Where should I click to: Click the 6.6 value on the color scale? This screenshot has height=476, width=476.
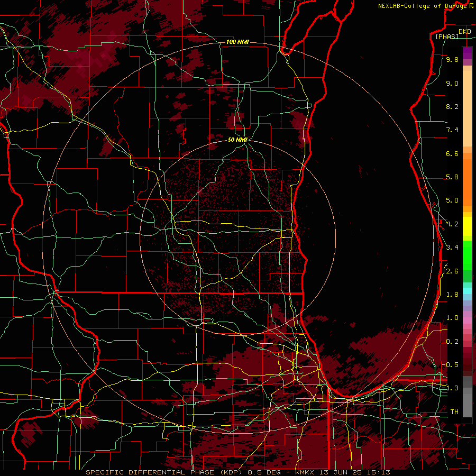(x=452, y=153)
